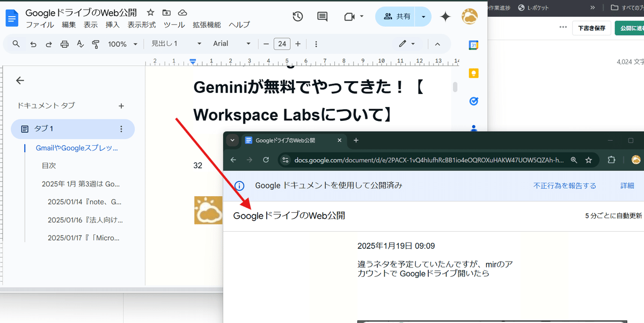
Task: Search the menus with magnifier icon
Action: pos(16,44)
